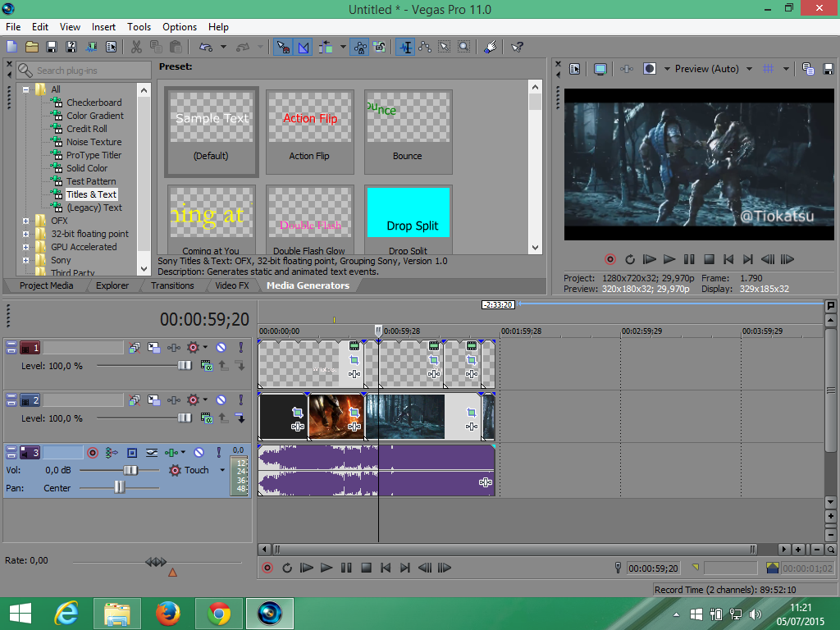Click timeline Go to Start button
Screen dimensions: 840x630
pyautogui.click(x=386, y=568)
